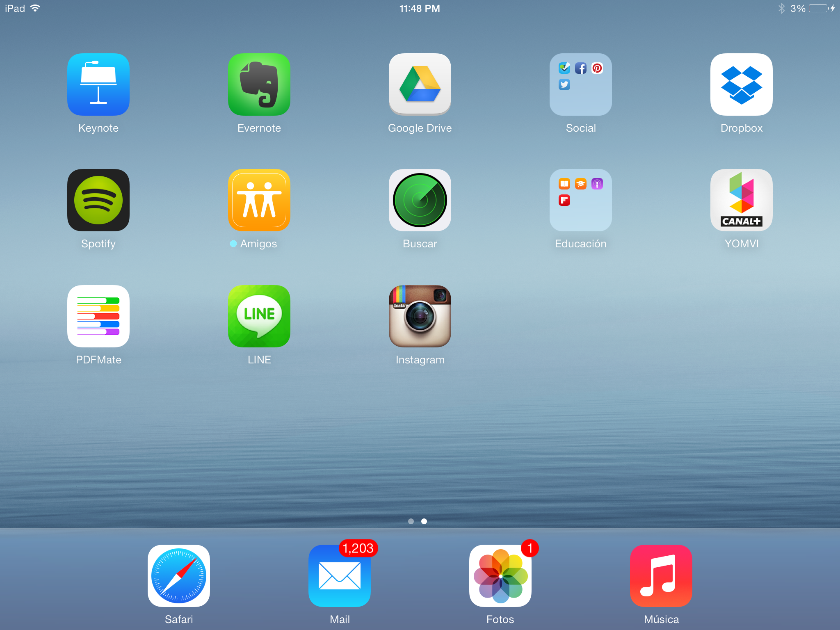Tap the "Dropbox" label text
This screenshot has width=840, height=630.
click(x=742, y=128)
